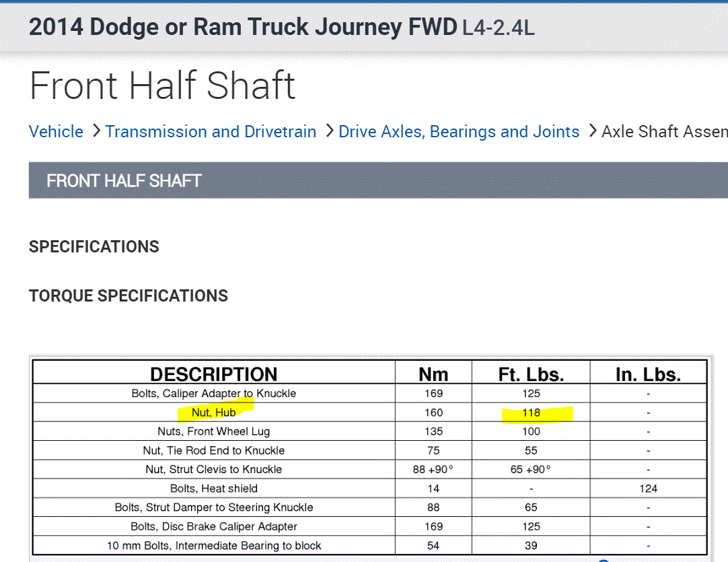
Task: Click the Front Half Shaft page heading
Action: 162,85
